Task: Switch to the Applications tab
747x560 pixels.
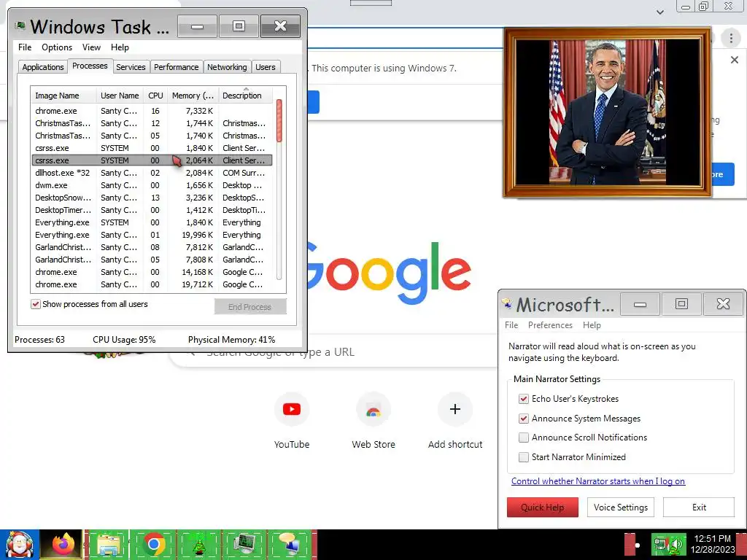Action: coord(43,67)
